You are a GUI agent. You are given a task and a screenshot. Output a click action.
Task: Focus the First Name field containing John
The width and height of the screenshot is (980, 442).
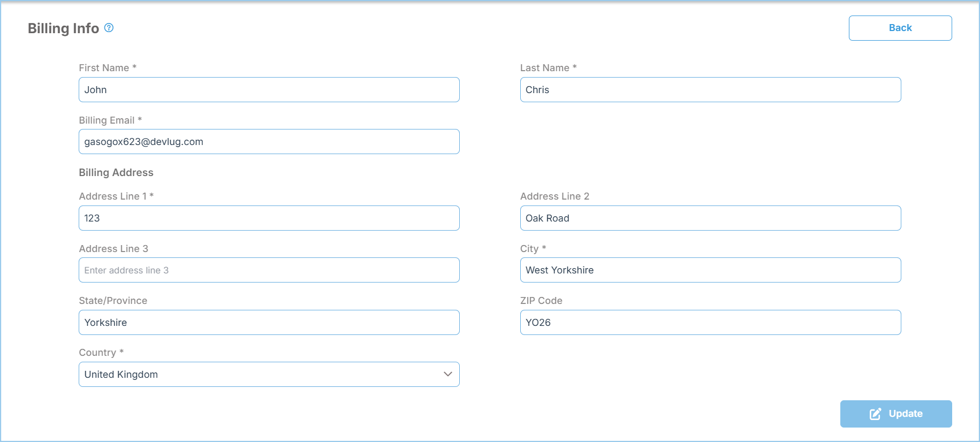coord(269,90)
